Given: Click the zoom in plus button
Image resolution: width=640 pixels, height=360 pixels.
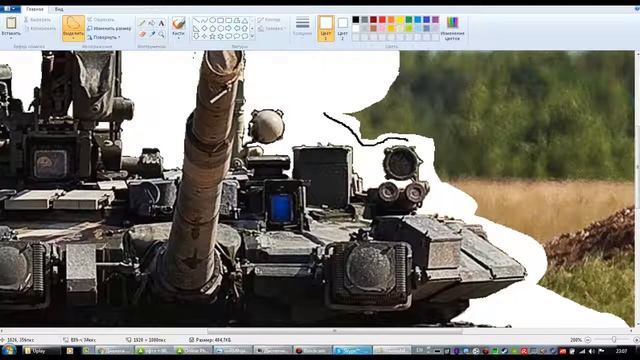Looking at the screenshot, I should point(636,340).
